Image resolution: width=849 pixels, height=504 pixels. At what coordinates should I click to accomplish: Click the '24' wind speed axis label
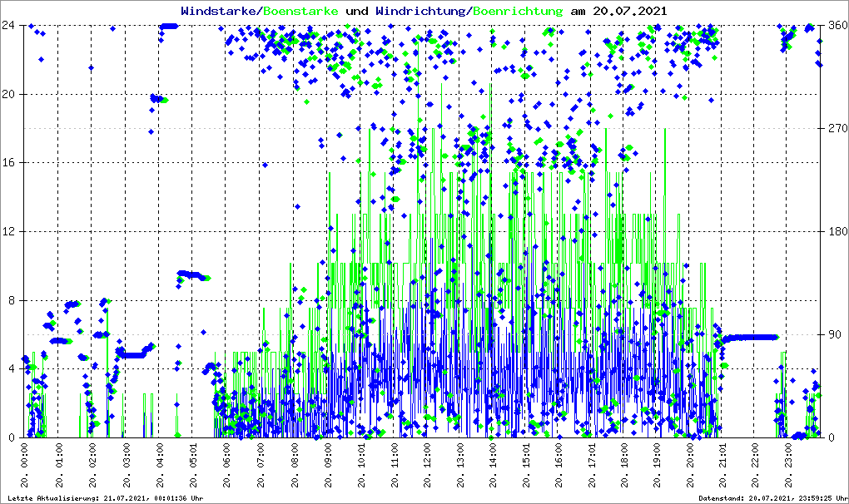[8, 26]
